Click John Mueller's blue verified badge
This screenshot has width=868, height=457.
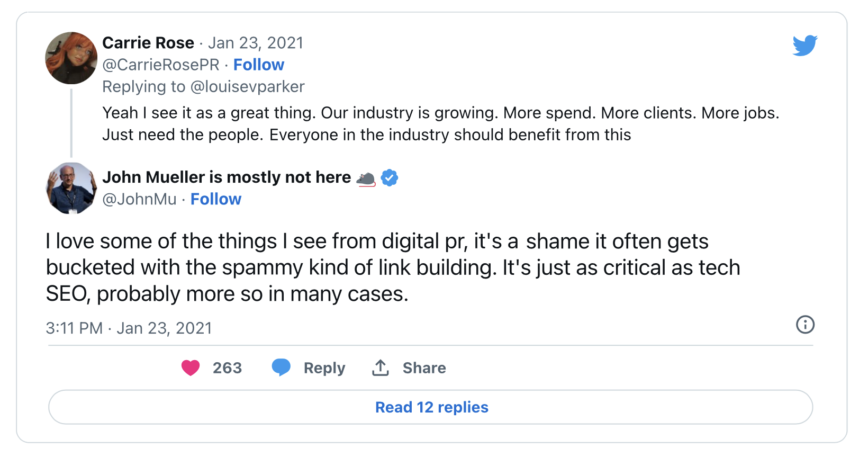point(390,178)
